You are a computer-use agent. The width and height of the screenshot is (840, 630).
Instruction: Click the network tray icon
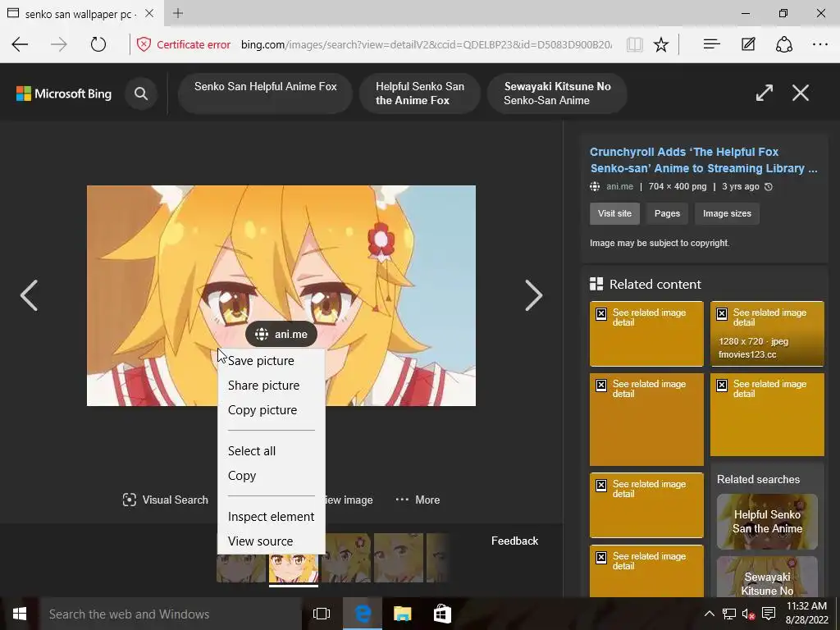[728, 614]
